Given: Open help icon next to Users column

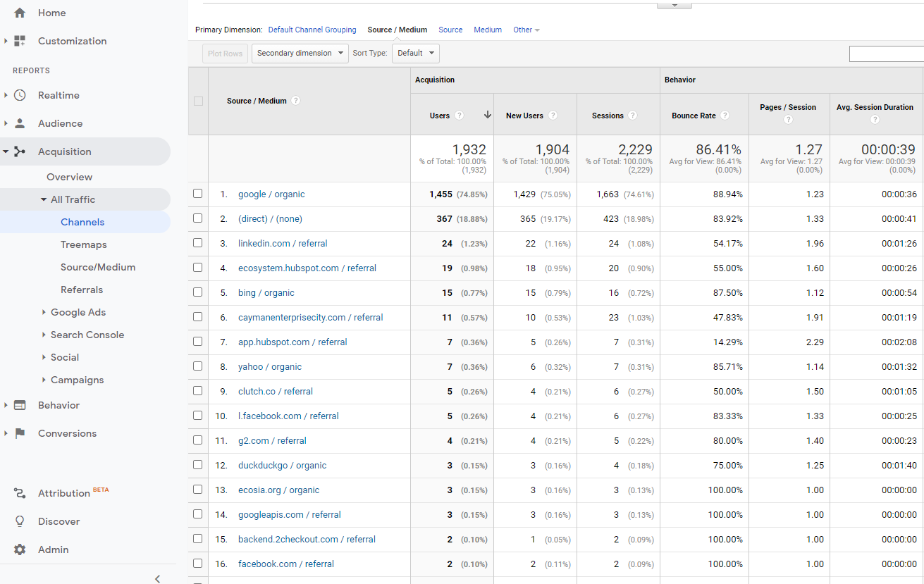Looking at the screenshot, I should pyautogui.click(x=460, y=116).
